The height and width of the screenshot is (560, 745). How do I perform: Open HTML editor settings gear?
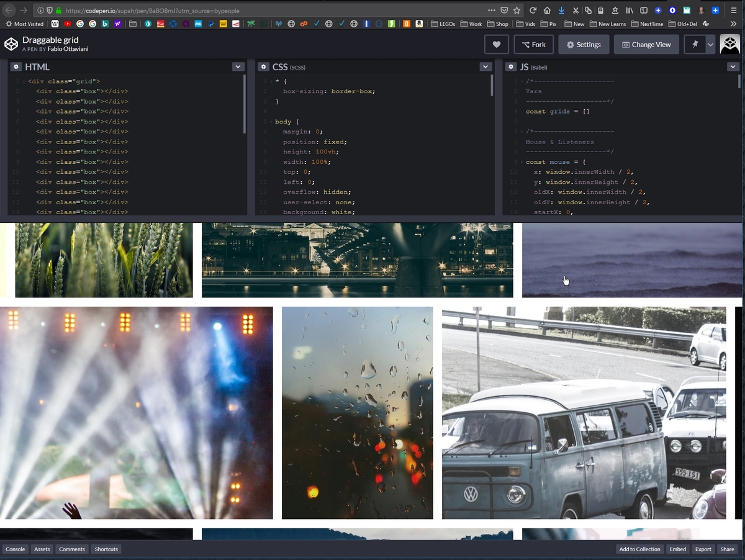[16, 67]
